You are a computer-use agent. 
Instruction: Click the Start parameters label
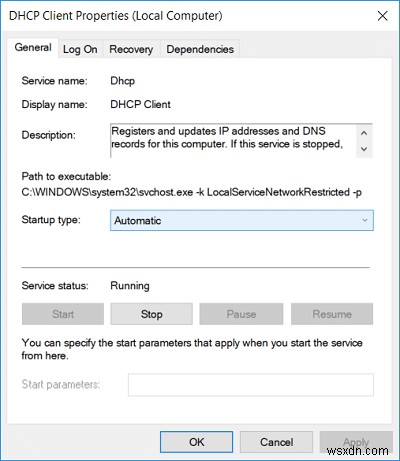(x=61, y=384)
